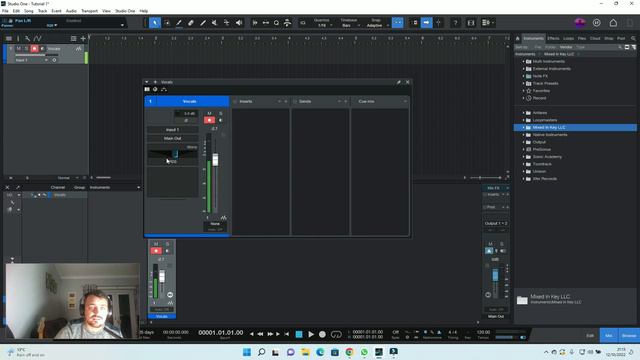Switch to Effects browser tab

click(x=553, y=38)
